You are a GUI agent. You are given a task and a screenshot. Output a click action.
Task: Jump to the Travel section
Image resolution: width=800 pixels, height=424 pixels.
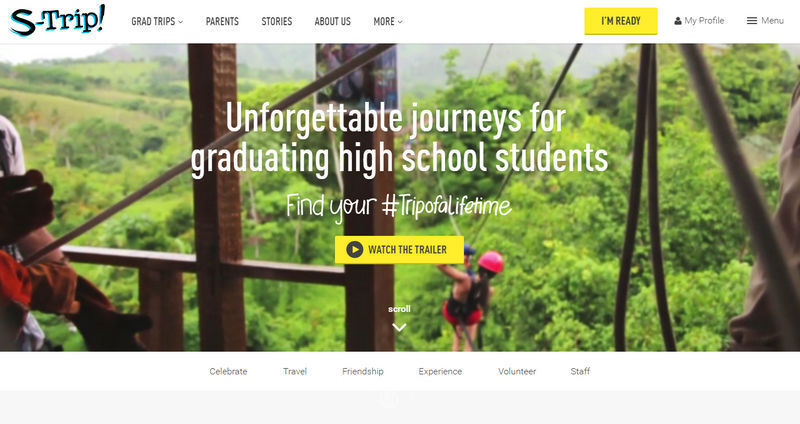click(295, 371)
